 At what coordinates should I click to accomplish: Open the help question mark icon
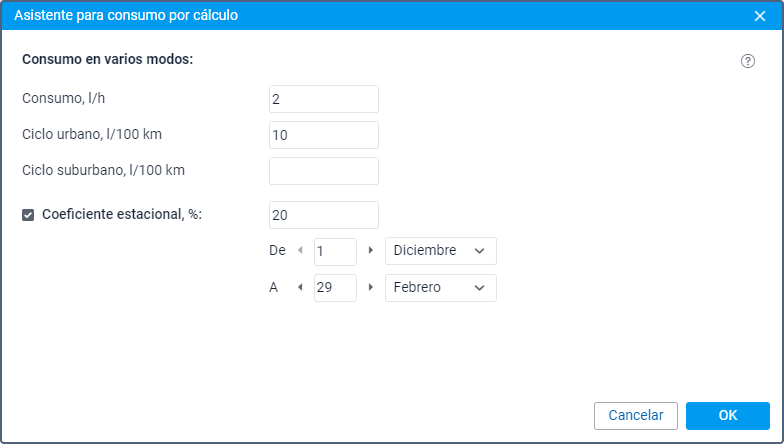click(748, 61)
